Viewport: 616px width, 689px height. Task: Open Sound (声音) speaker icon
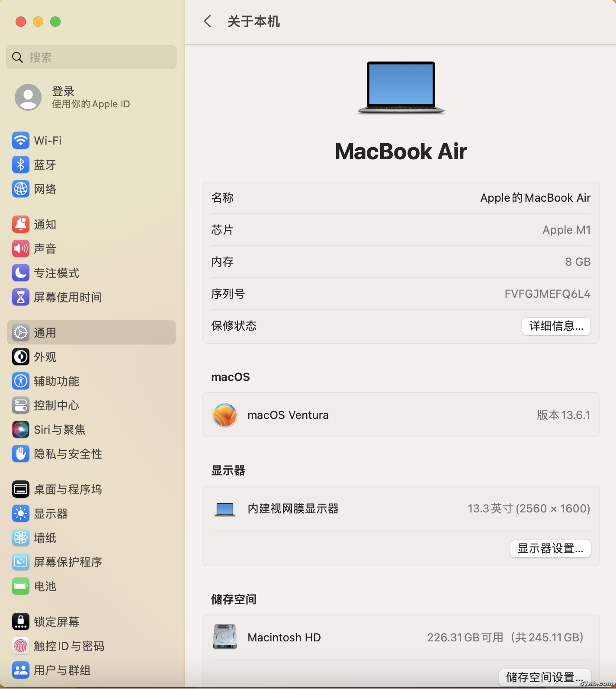(21, 249)
